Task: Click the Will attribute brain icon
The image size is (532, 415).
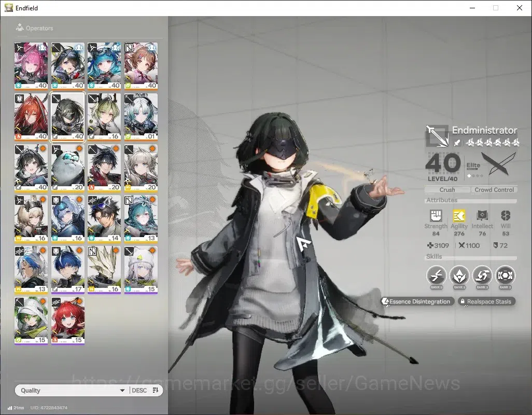Action: (x=506, y=215)
